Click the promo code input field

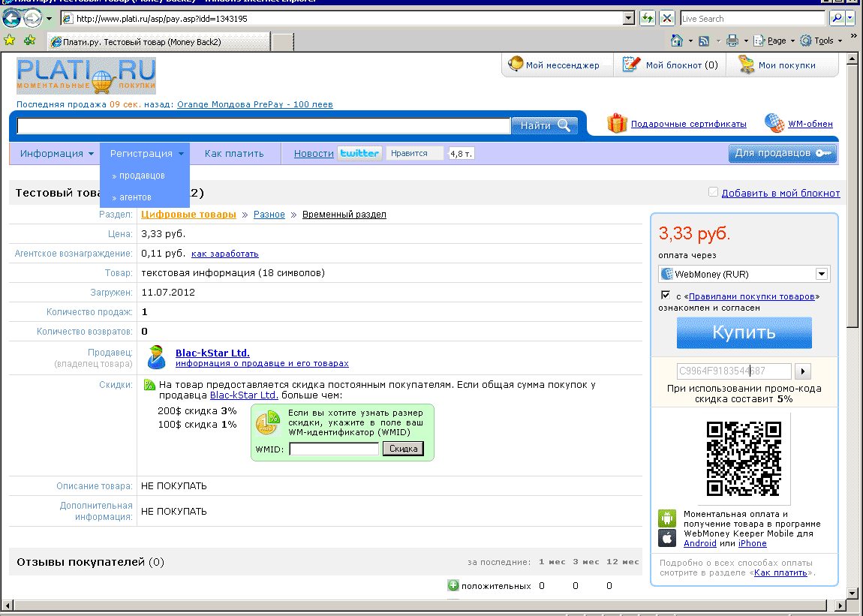(734, 371)
